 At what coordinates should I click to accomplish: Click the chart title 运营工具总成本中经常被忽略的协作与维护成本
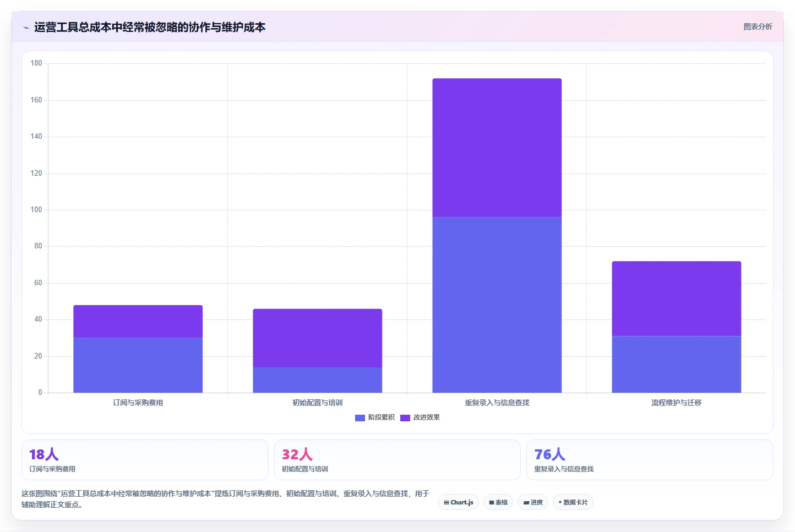tap(150, 27)
